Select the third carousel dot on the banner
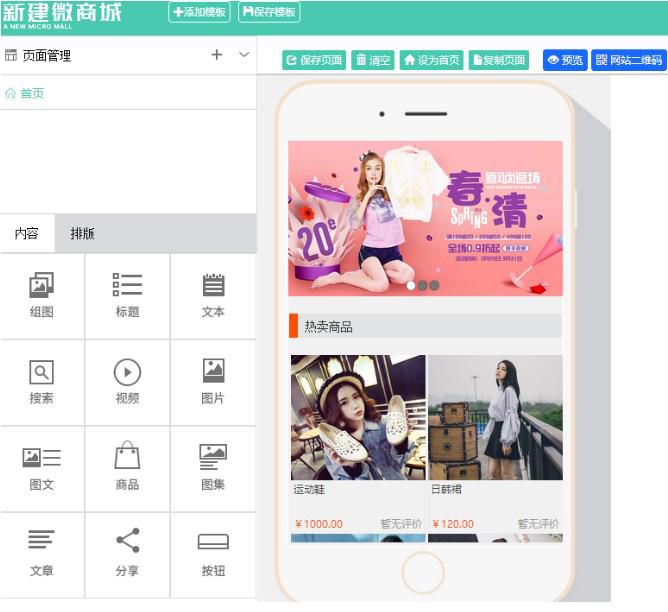 434,285
